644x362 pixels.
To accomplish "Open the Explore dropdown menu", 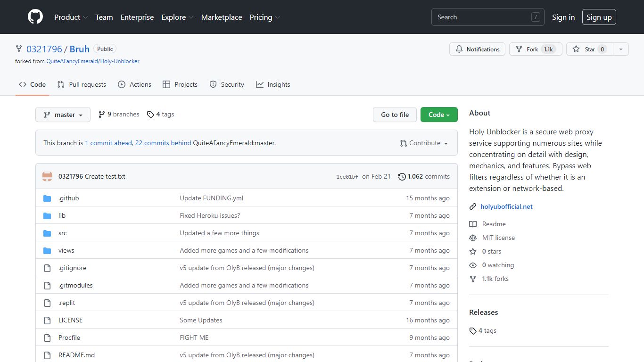I will [x=177, y=17].
